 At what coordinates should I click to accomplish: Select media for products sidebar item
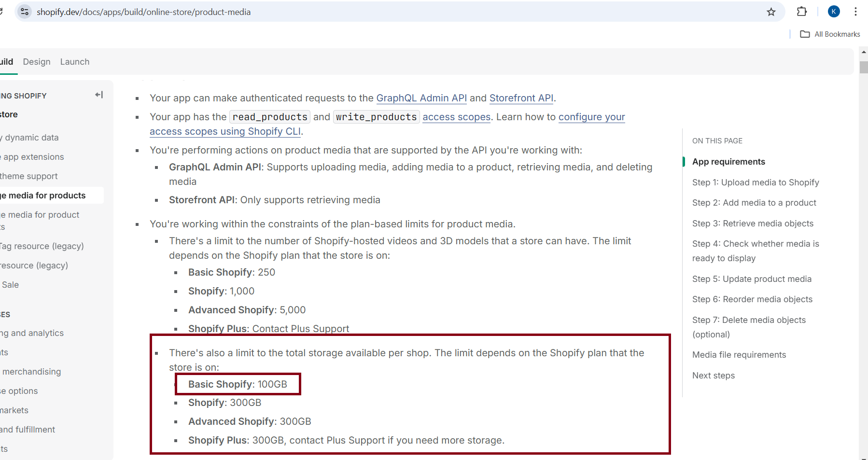[x=43, y=195]
